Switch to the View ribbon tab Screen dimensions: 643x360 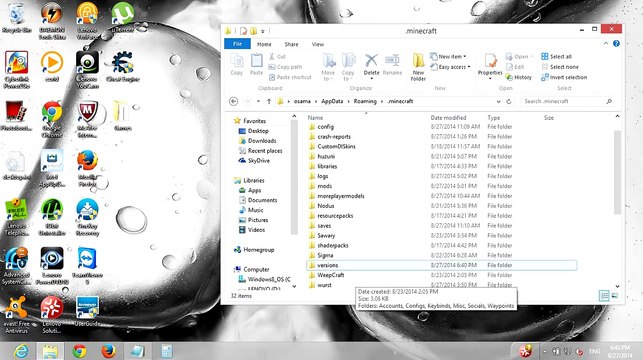(318, 44)
